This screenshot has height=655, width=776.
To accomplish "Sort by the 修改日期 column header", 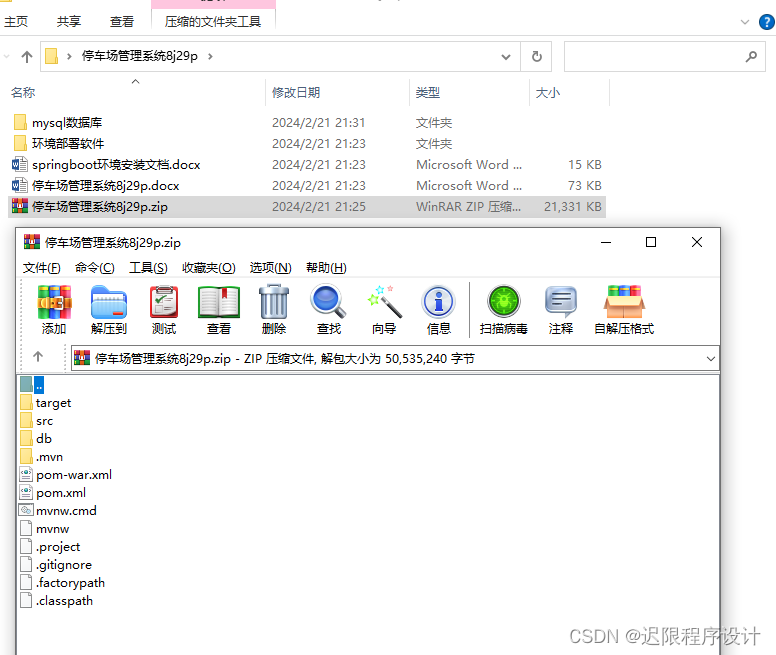I will click(x=296, y=93).
